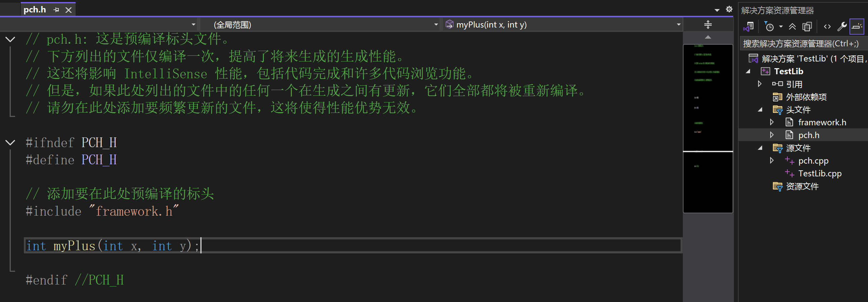Screen dimensions: 868x302
Task: Click the Solution Explorer search box
Action: coord(802,44)
